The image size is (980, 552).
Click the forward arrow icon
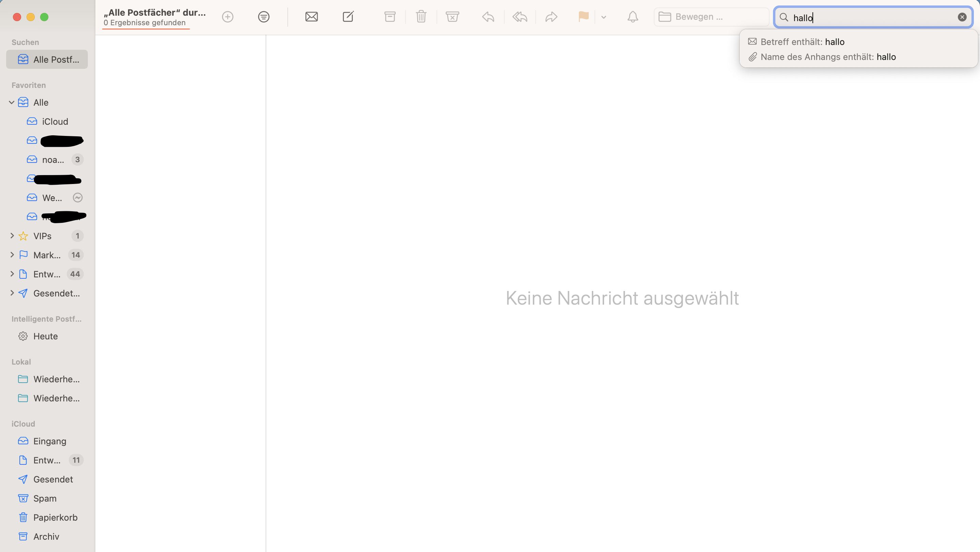click(x=551, y=17)
